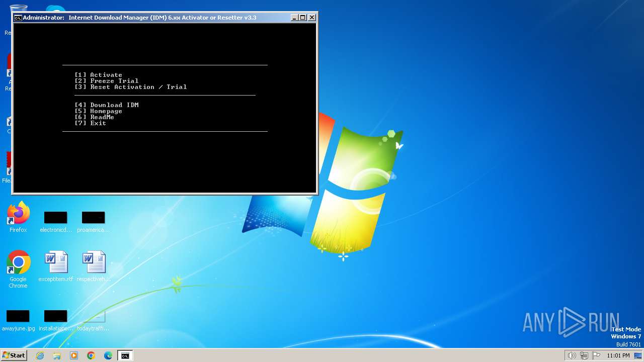
Task: Close the IDM Activator console window
Action: tap(312, 18)
